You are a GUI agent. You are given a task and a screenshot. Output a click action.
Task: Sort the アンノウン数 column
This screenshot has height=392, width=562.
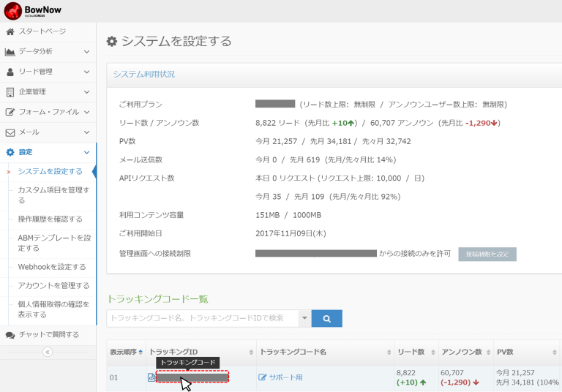[x=488, y=353]
